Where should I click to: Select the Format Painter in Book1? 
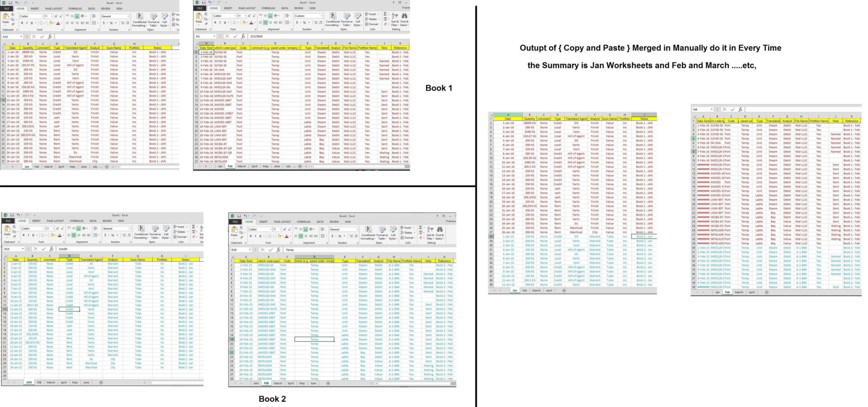click(13, 24)
